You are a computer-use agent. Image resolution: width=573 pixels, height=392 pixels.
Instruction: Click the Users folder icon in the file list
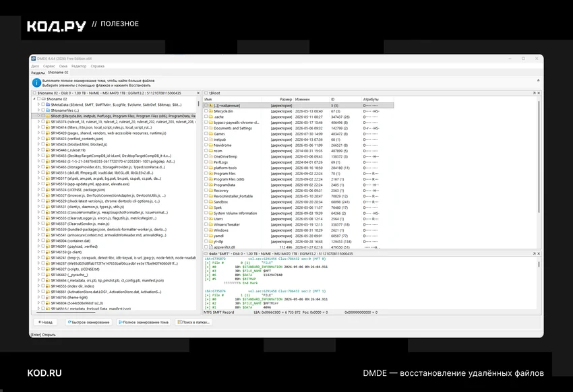coord(211,219)
